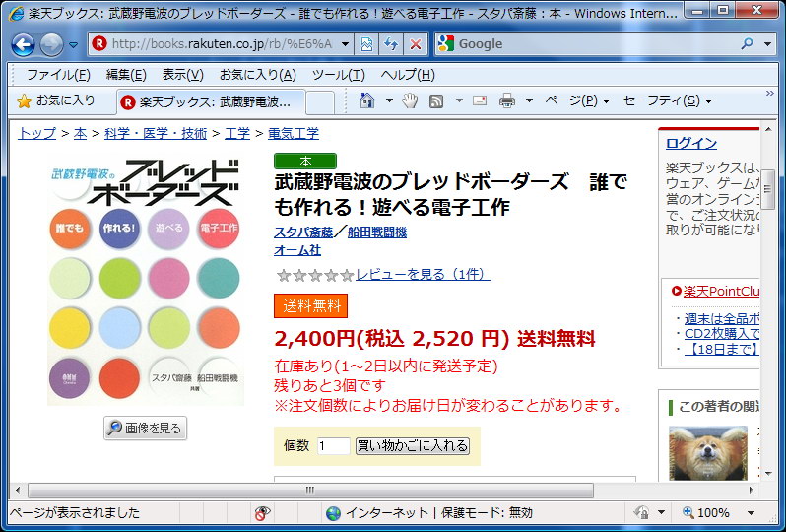
Task: Open the 【18日まで】 link
Action: [x=722, y=349]
